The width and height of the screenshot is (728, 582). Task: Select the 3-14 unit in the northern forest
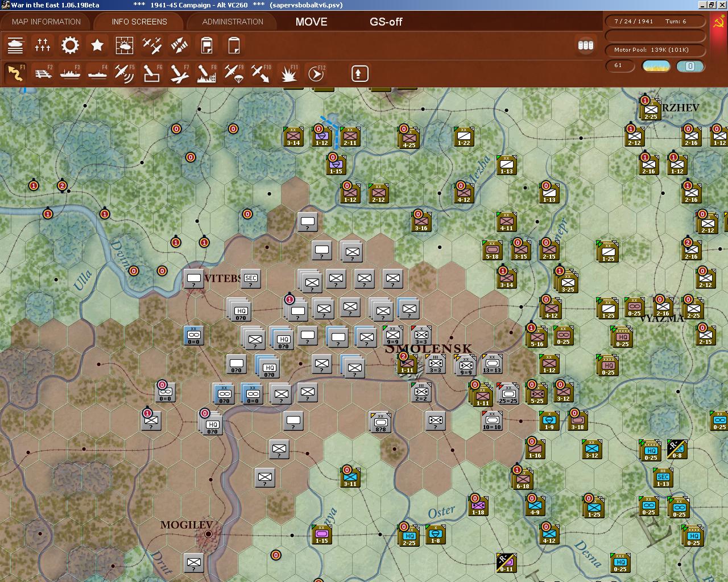click(x=293, y=136)
